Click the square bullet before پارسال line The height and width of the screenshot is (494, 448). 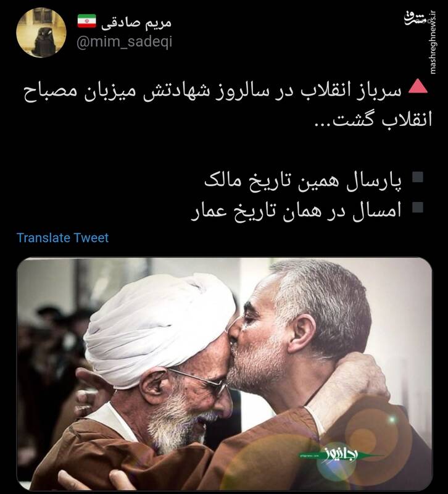click(x=418, y=177)
